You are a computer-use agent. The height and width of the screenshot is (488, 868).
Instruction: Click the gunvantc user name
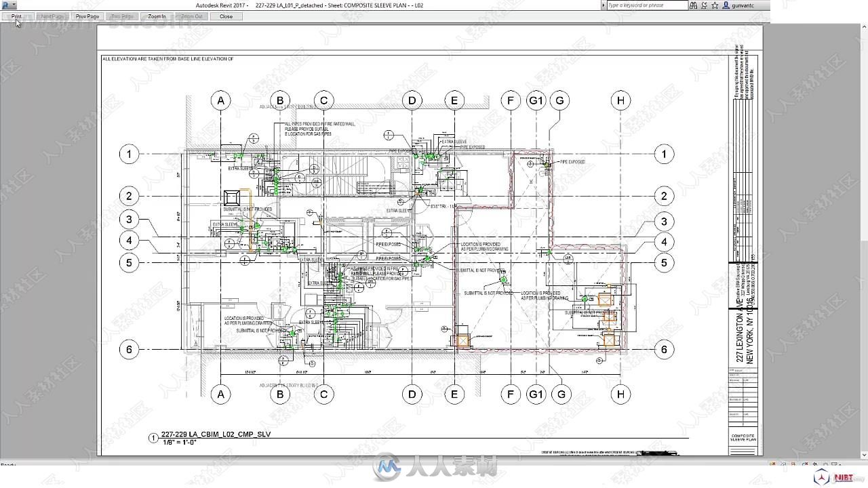click(743, 5)
